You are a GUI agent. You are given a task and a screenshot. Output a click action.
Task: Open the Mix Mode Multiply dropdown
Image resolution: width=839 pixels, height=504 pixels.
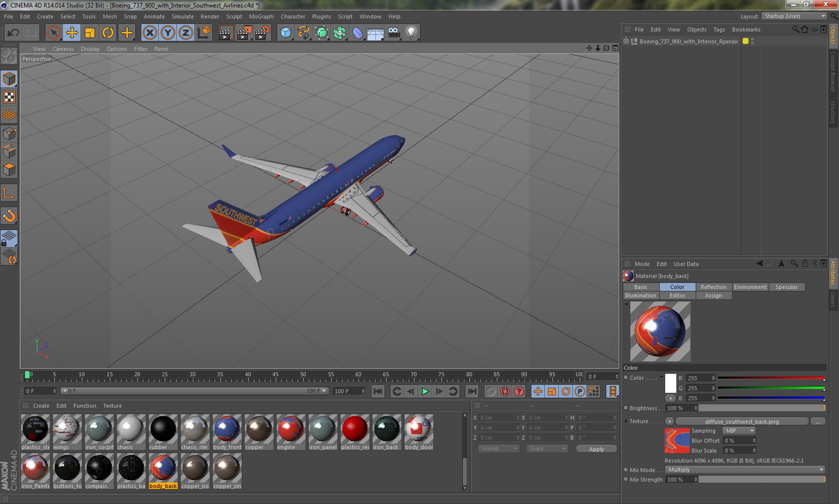tap(745, 470)
